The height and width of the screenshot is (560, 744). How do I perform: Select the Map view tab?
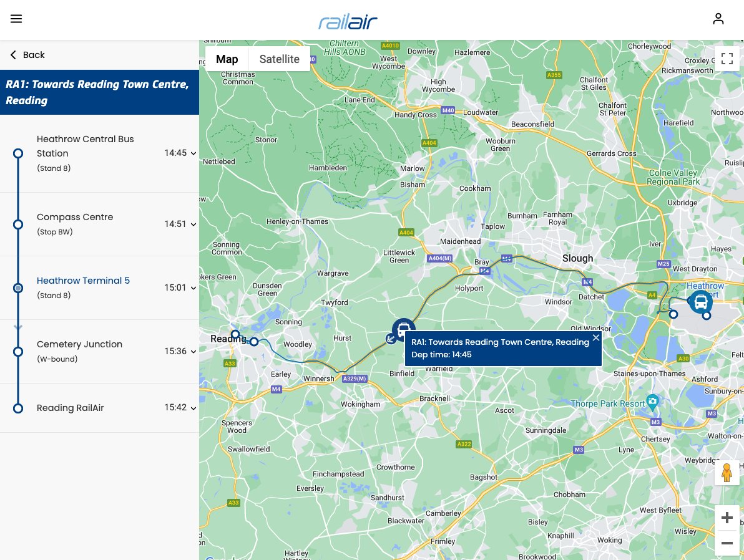point(227,59)
